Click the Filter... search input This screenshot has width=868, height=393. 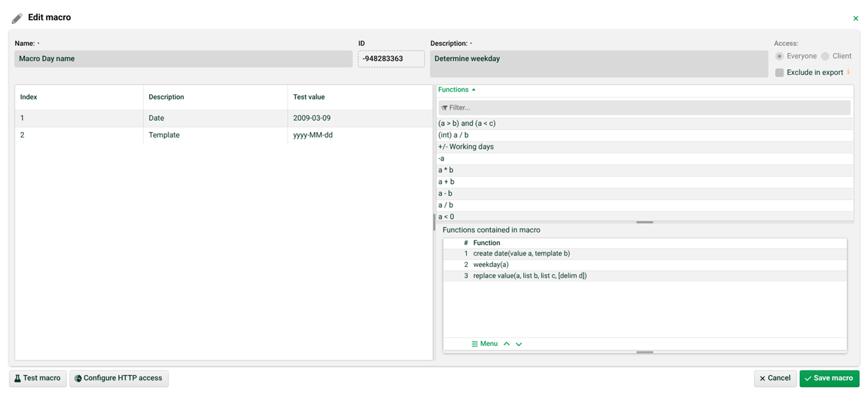tap(645, 108)
